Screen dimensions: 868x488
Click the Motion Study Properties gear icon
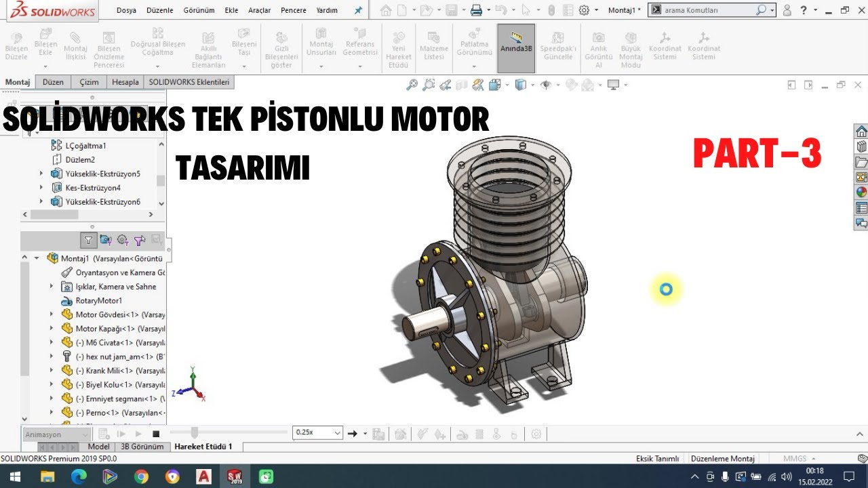pos(536,434)
